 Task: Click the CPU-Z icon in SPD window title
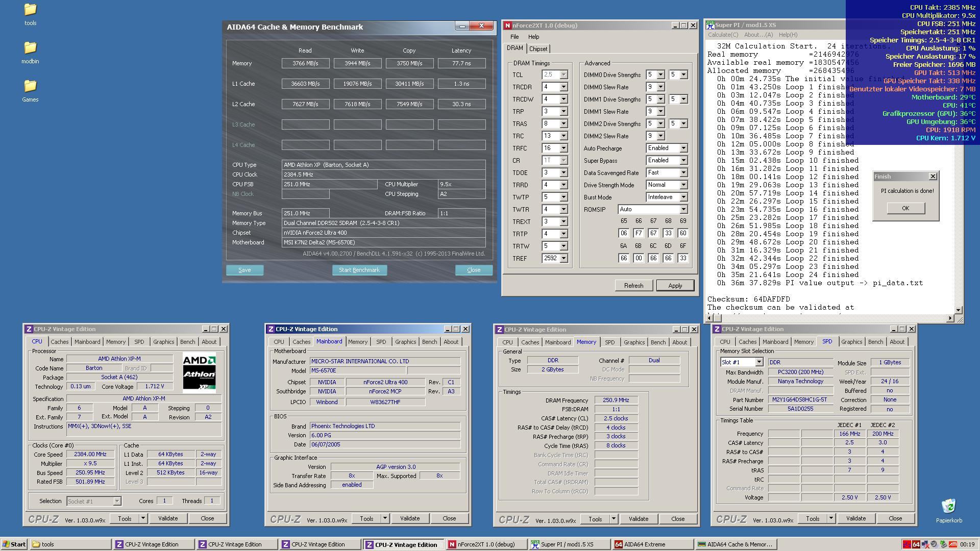point(717,329)
